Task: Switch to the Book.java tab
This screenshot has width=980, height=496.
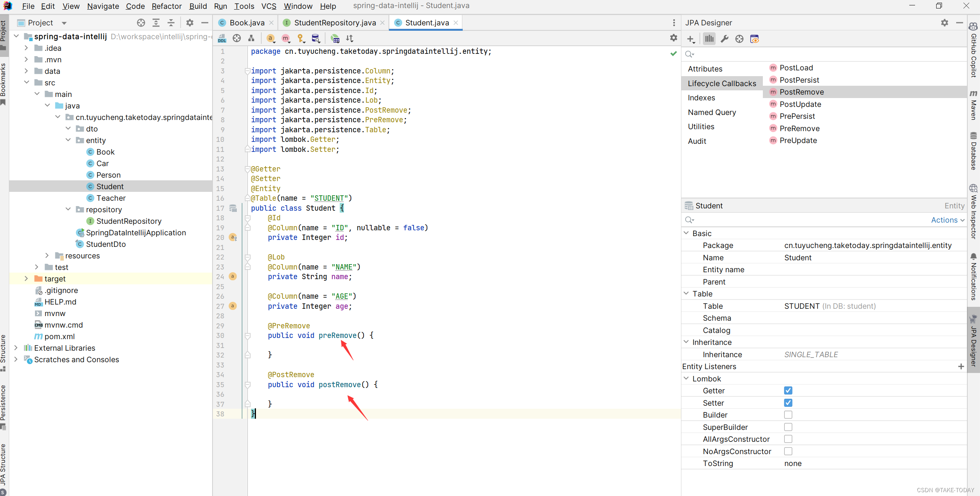Action: tap(246, 23)
